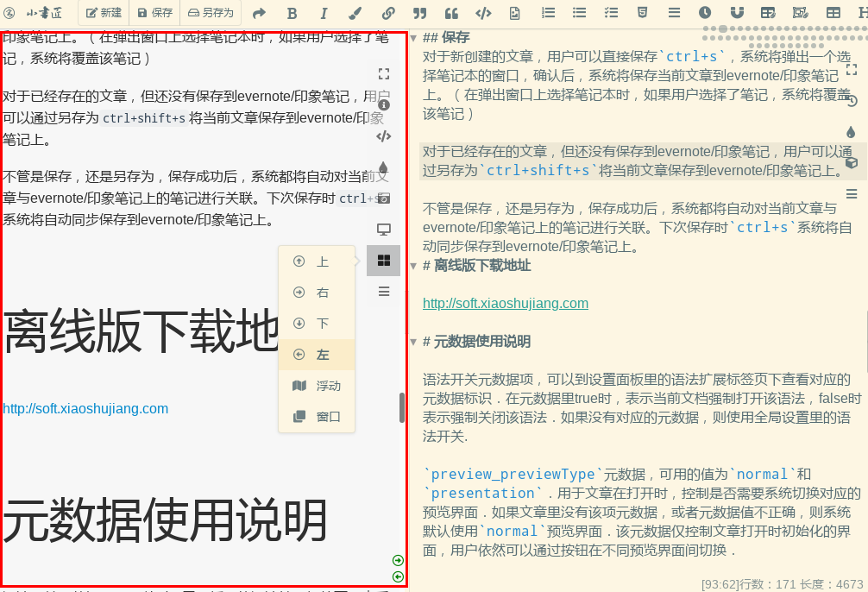Insert opening-style quote mark icon
Screen dimensions: 868x592
[452, 13]
